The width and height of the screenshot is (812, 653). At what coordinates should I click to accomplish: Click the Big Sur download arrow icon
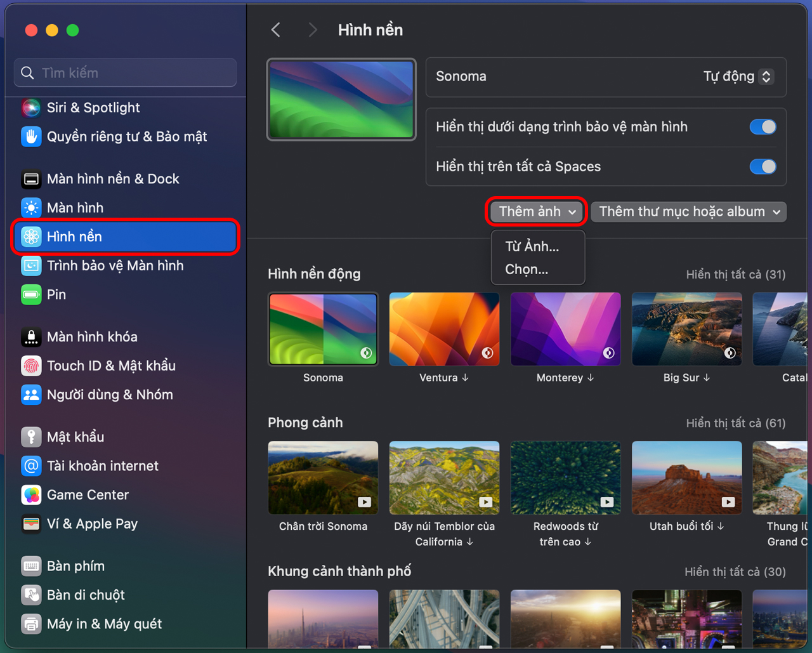(x=707, y=378)
